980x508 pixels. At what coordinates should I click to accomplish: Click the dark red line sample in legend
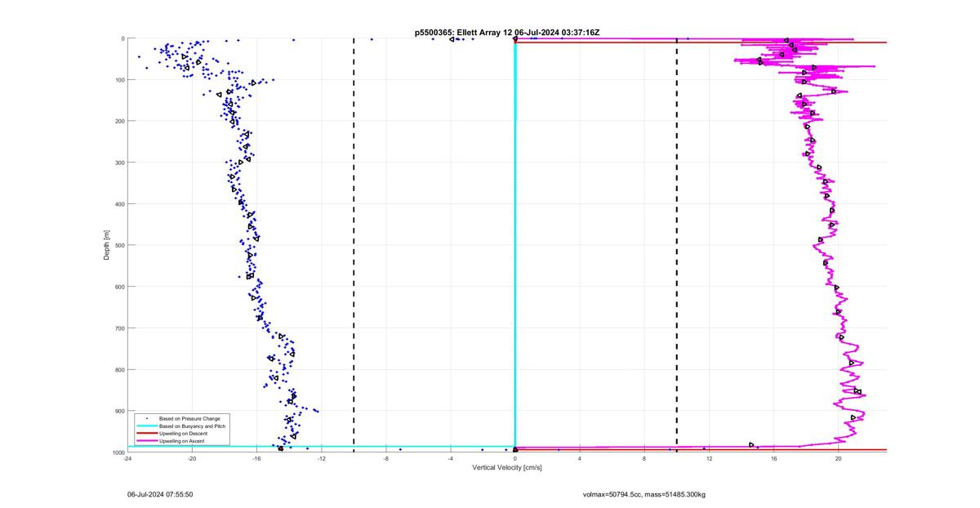[x=146, y=434]
